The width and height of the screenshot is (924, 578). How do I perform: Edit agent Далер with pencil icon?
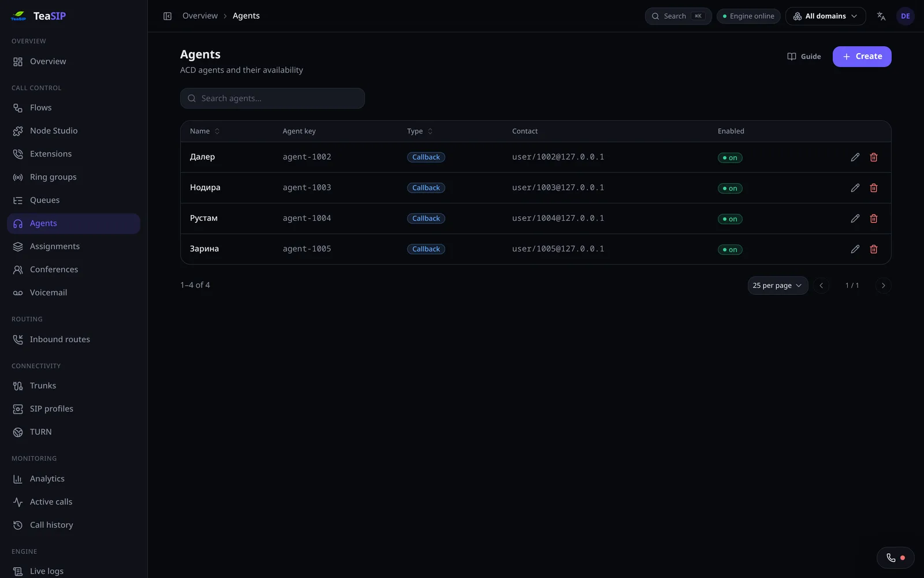point(855,157)
